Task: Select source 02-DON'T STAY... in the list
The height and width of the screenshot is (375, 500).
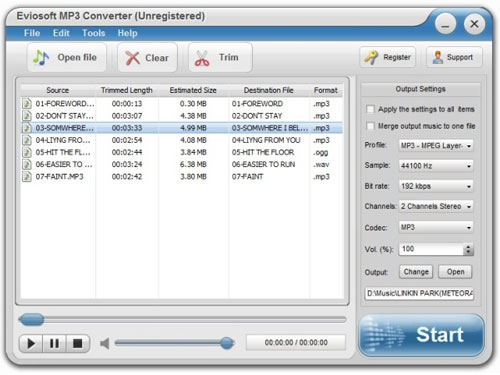Action: [64, 116]
